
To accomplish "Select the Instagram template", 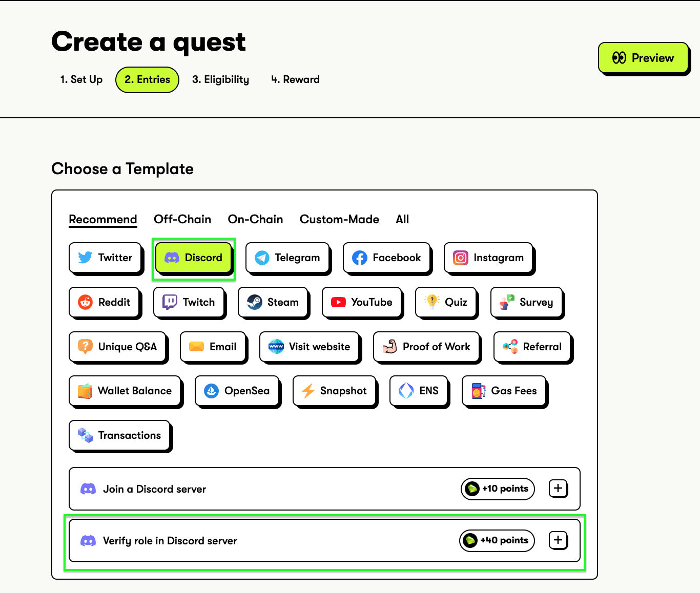I will tap(488, 258).
